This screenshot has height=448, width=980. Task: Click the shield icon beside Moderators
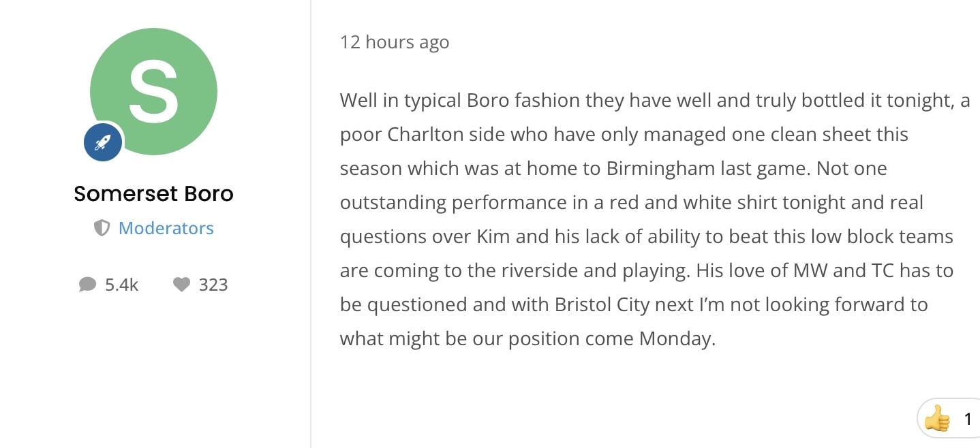click(102, 229)
